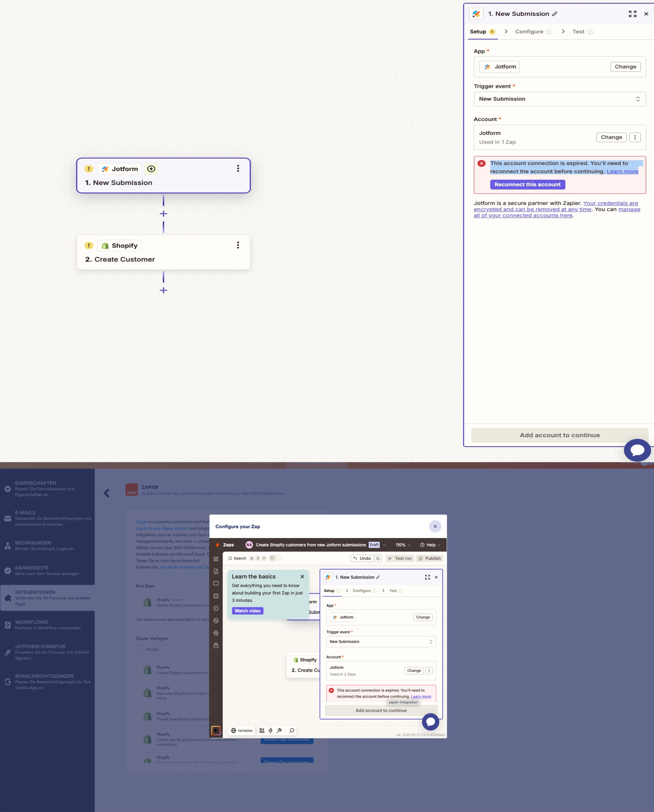This screenshot has width=654, height=812.
Task: Click the wrench icon in the bottom toolbar
Action: 279,731
